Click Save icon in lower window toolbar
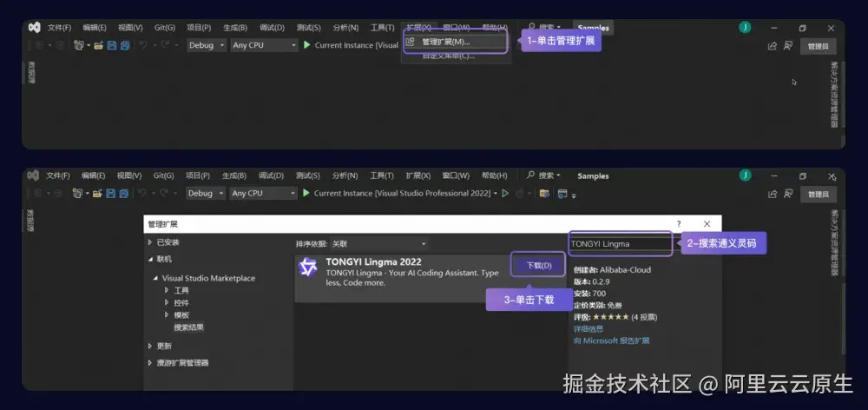Image resolution: width=868 pixels, height=410 pixels. [x=111, y=194]
